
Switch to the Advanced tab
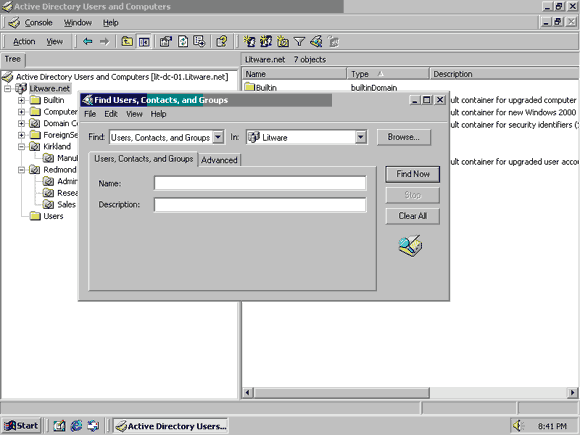coord(219,160)
